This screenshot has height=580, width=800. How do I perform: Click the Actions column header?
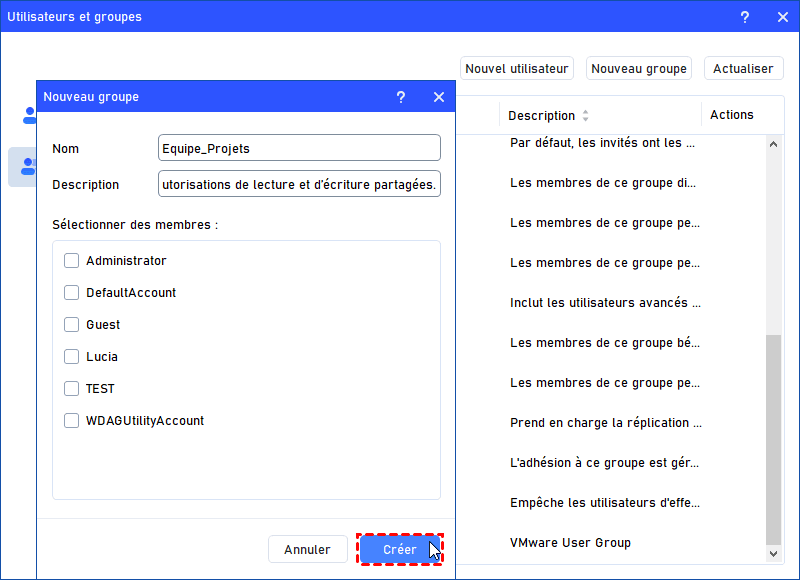click(731, 115)
